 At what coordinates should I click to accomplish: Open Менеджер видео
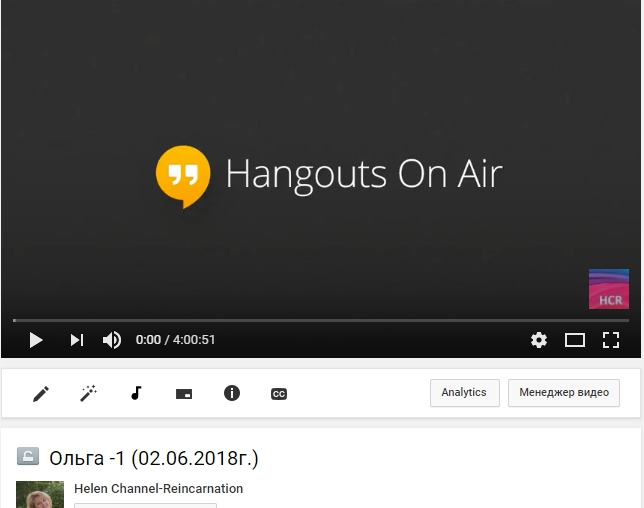(x=564, y=393)
